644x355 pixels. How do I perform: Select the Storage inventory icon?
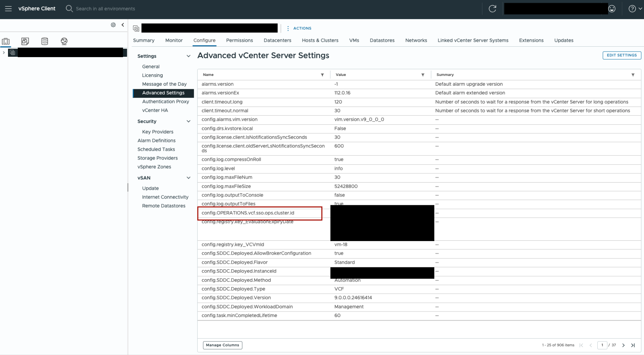(45, 41)
